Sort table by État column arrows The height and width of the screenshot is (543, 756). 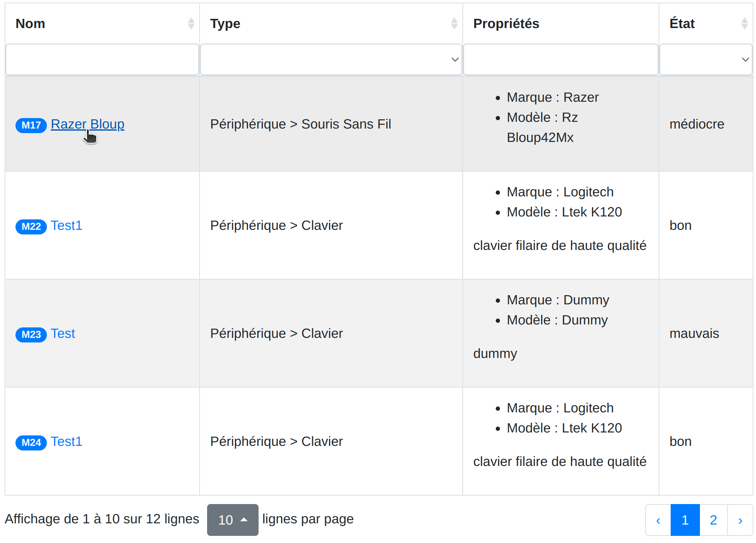744,23
